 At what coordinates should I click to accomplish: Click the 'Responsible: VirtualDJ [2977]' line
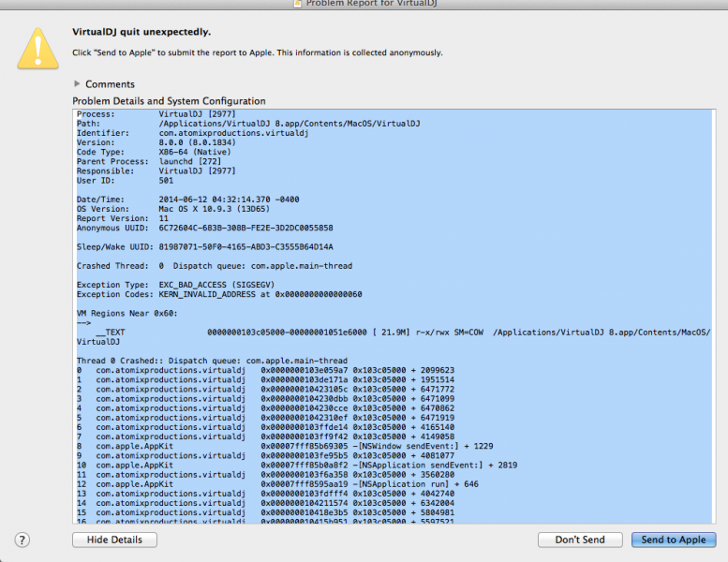(x=156, y=170)
